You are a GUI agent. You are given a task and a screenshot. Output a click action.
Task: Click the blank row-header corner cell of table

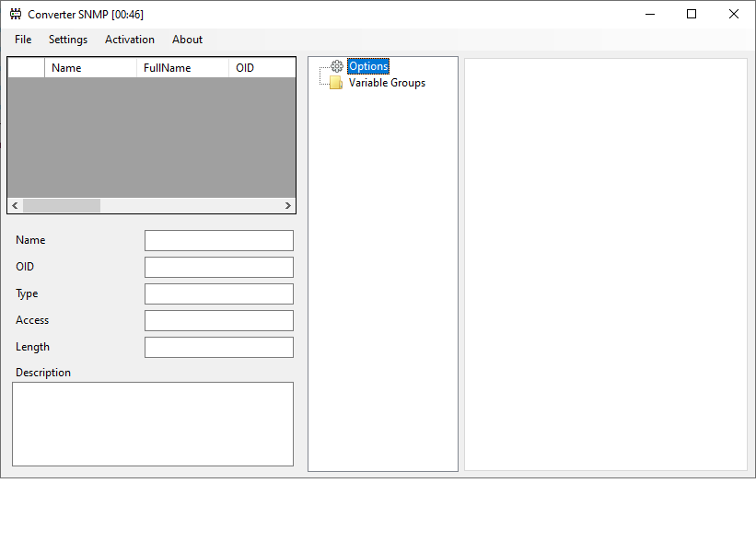27,68
